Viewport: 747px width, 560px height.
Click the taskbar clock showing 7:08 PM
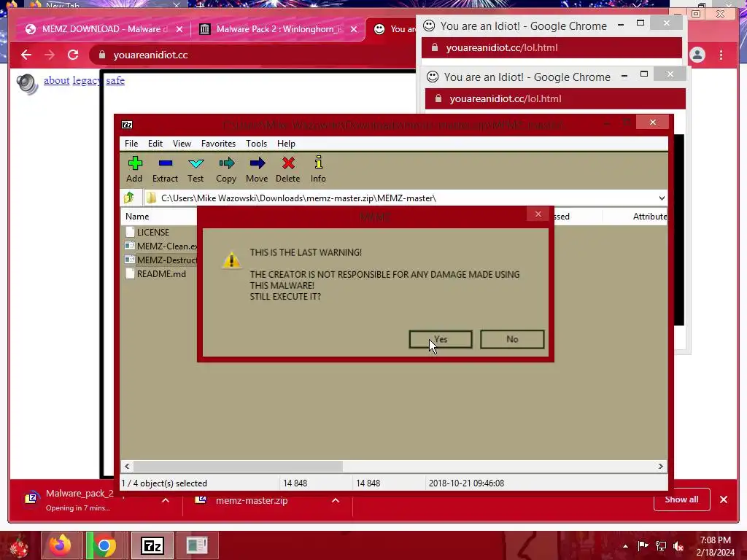pos(715,546)
